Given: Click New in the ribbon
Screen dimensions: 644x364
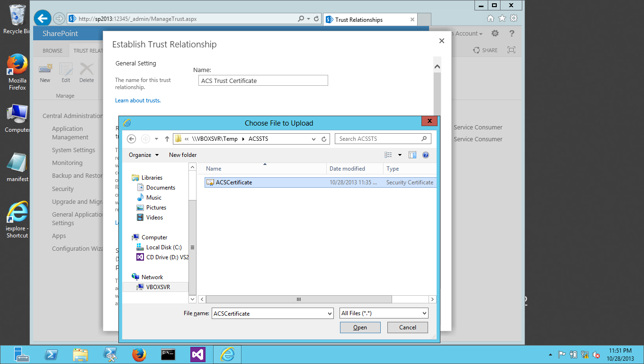Looking at the screenshot, I should click(45, 73).
